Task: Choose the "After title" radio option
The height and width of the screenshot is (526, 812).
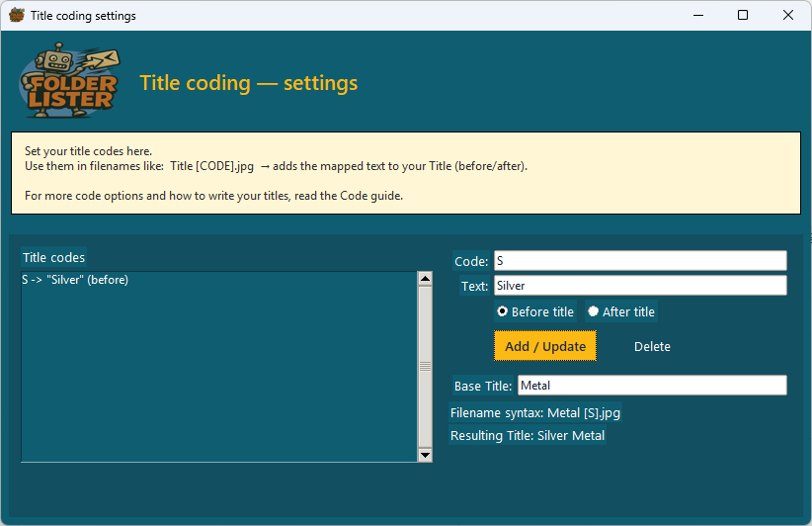Action: pyautogui.click(x=594, y=311)
